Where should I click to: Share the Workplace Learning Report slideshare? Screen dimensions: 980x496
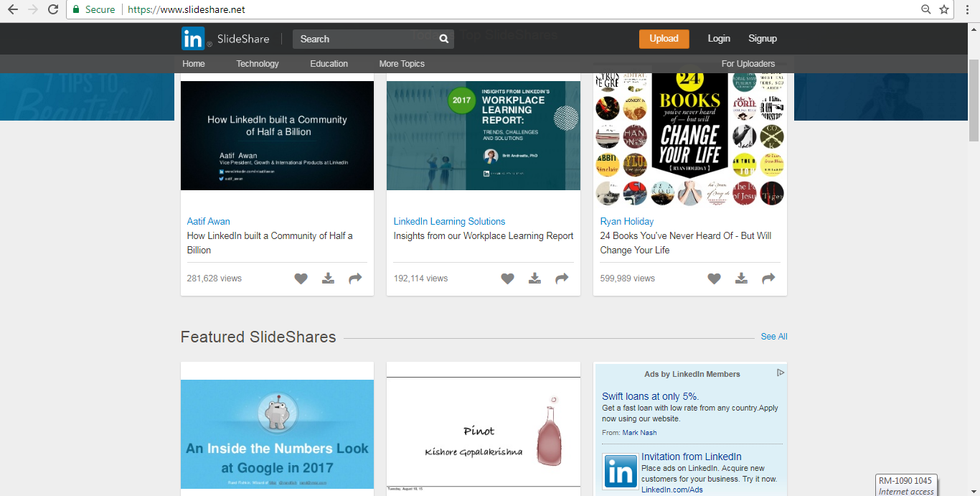[562, 279]
